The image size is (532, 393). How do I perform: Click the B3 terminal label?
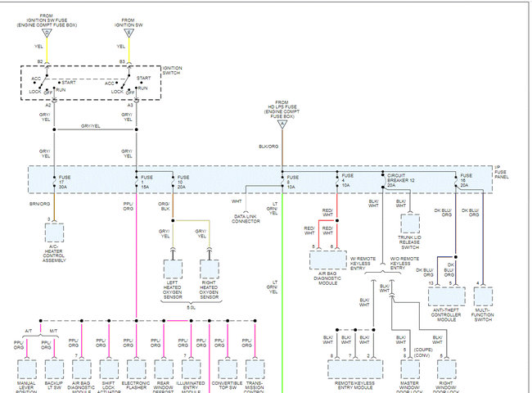tap(122, 61)
